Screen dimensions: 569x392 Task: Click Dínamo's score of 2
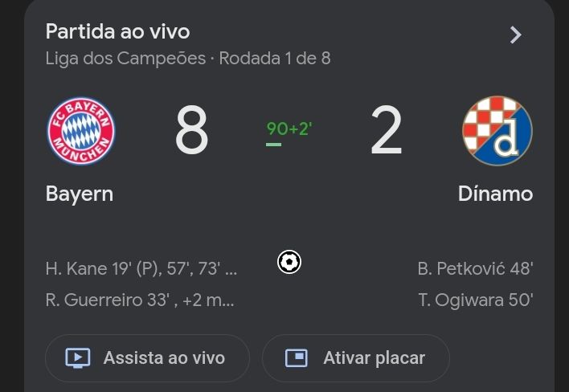[386, 133]
